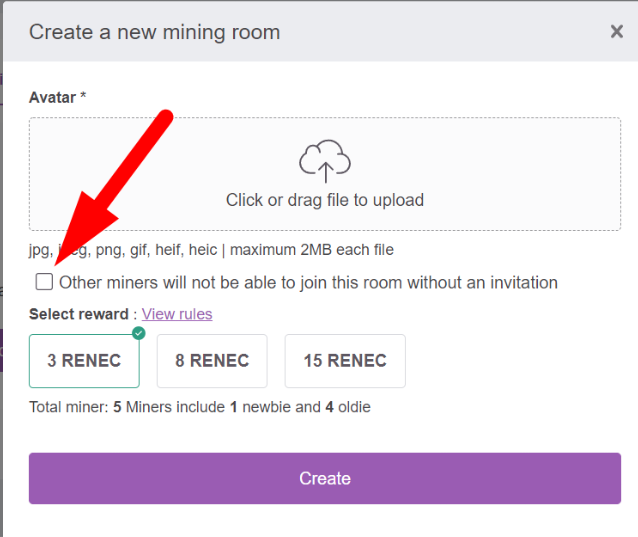Click the 'Other miners will not be able to join' label

tap(308, 283)
